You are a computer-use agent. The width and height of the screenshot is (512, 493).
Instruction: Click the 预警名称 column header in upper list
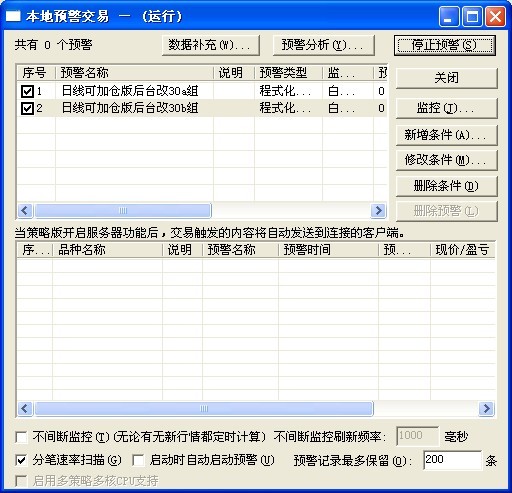click(134, 73)
